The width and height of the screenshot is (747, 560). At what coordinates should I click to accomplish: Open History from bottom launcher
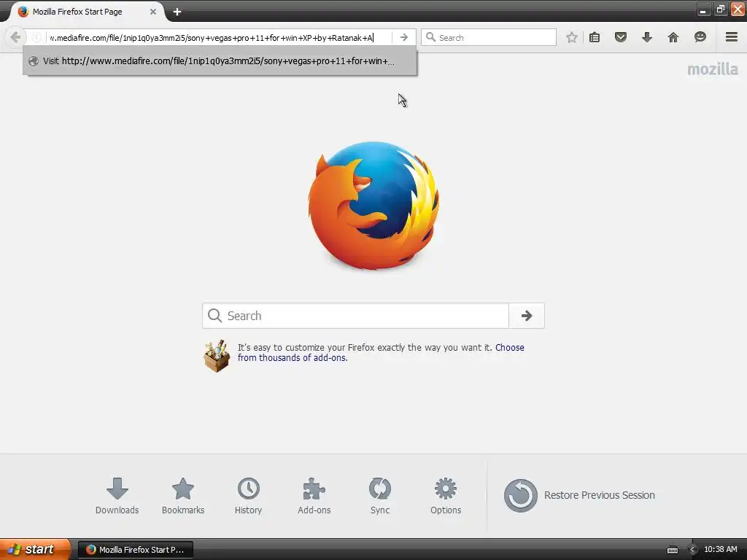coord(248,496)
